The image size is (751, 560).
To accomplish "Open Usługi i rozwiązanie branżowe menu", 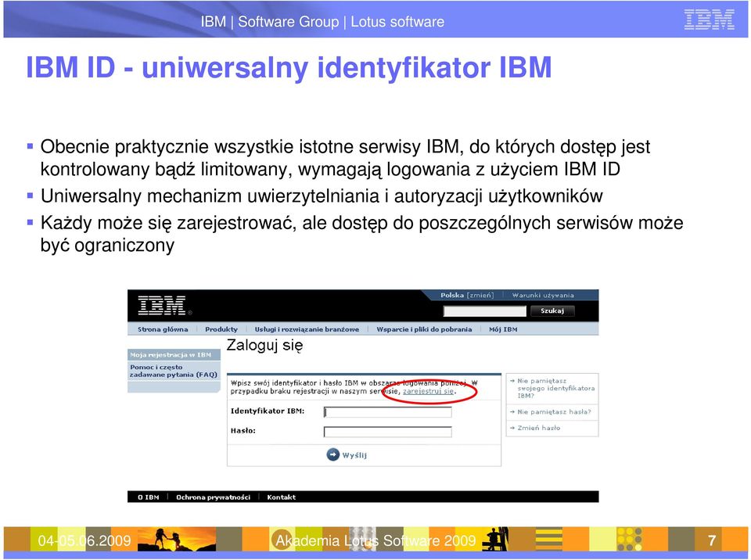I will pyautogui.click(x=307, y=329).
